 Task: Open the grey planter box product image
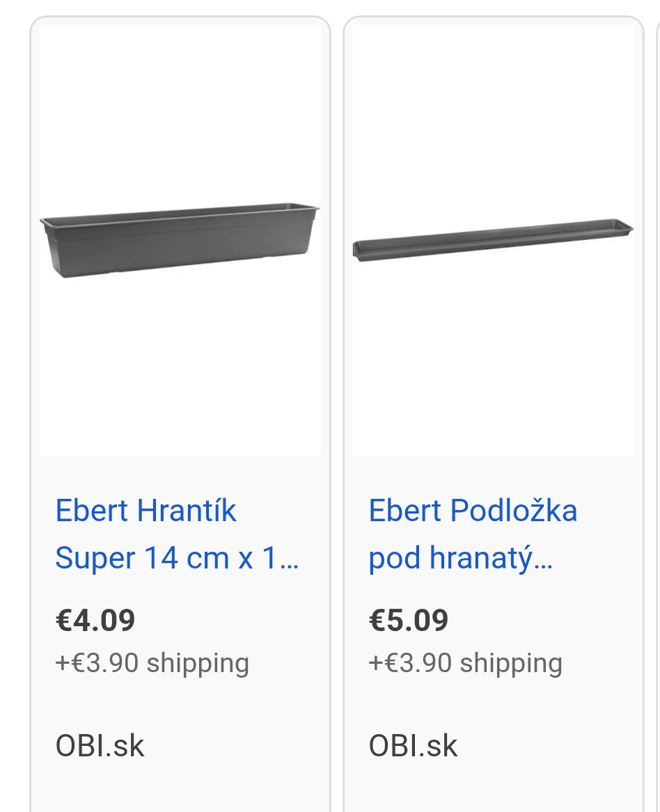coord(180,240)
